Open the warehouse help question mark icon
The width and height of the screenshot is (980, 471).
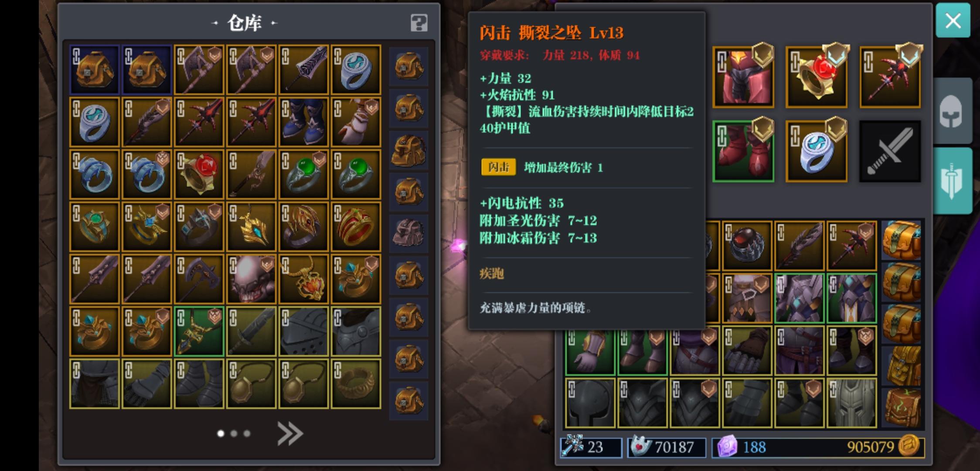pos(419,23)
